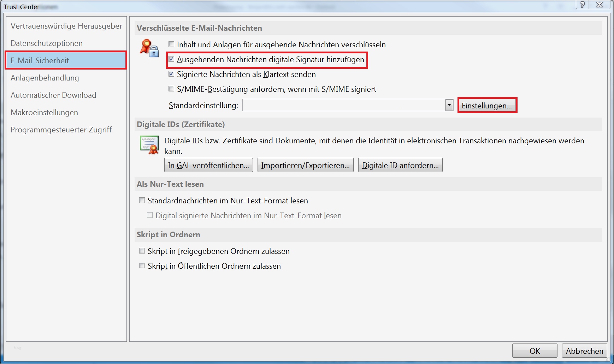
Task: Click In GAL veröffentlichen
Action: point(208,165)
